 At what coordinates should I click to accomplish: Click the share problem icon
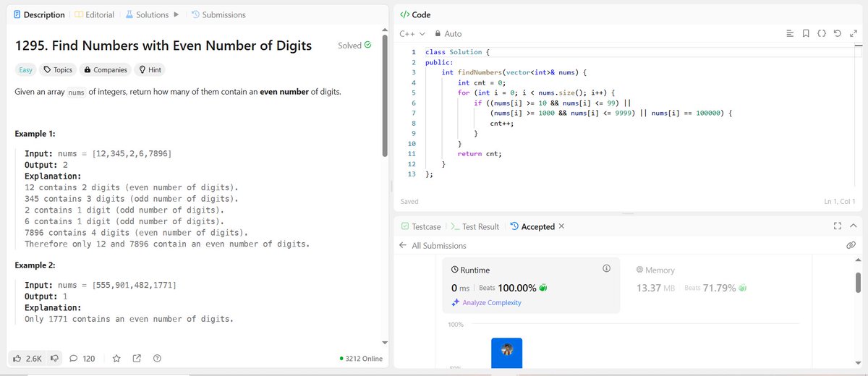tap(137, 359)
